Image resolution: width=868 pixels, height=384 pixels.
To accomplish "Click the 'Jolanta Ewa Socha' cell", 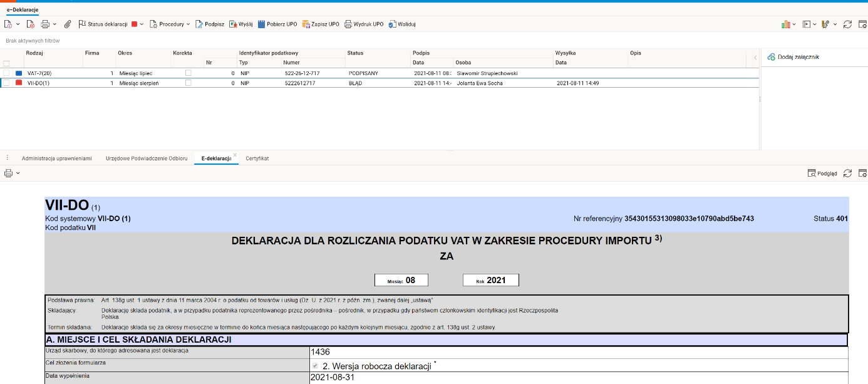I will coord(480,83).
